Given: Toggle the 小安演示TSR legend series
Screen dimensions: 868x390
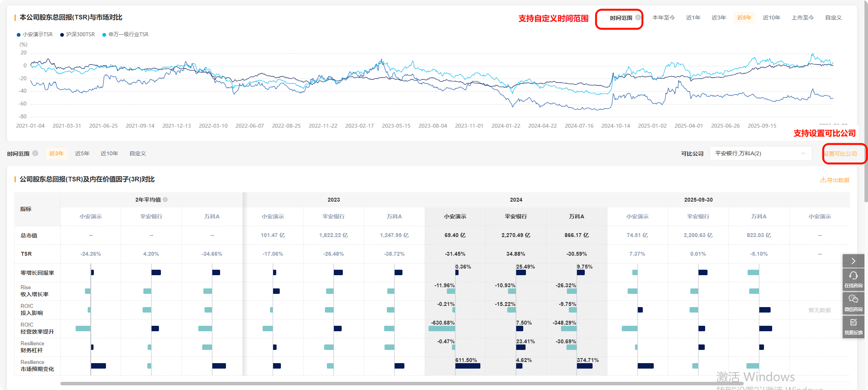Looking at the screenshot, I should click(x=35, y=35).
